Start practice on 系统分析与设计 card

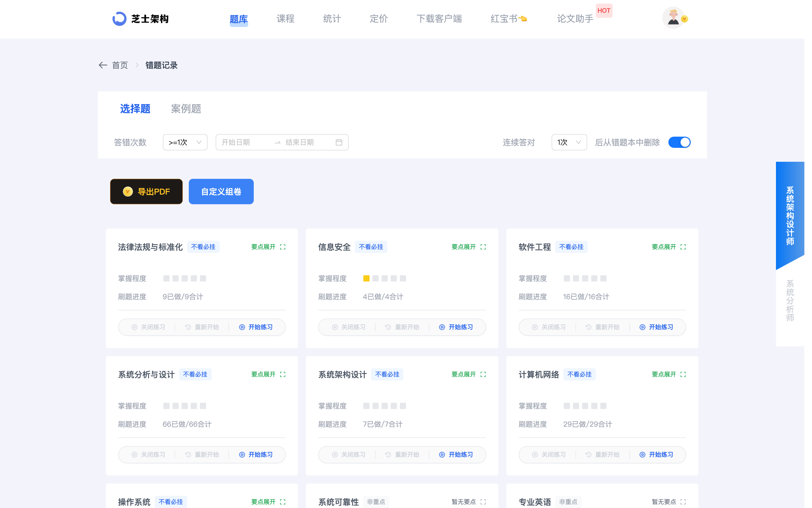click(x=256, y=455)
